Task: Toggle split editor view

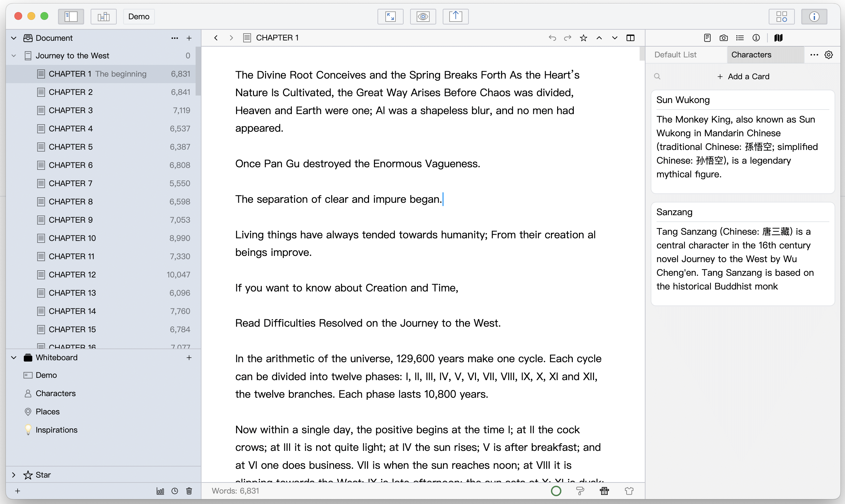Action: [x=630, y=38]
